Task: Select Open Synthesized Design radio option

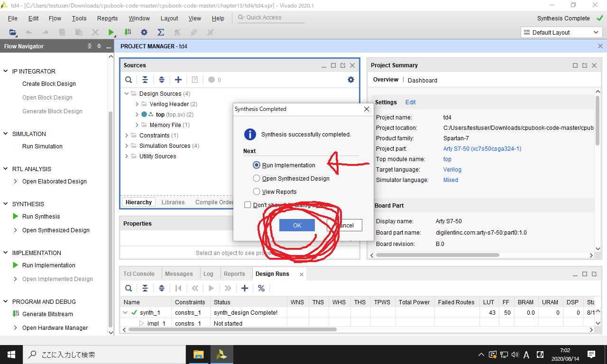Action: click(x=257, y=179)
